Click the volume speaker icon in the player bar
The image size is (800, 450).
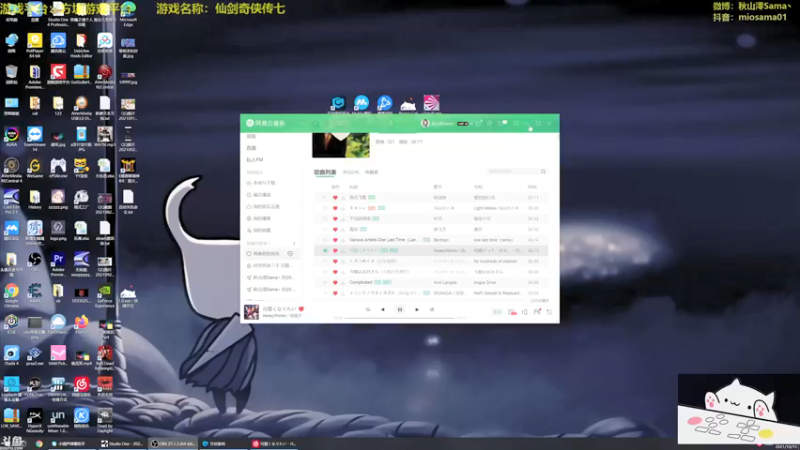click(x=524, y=312)
